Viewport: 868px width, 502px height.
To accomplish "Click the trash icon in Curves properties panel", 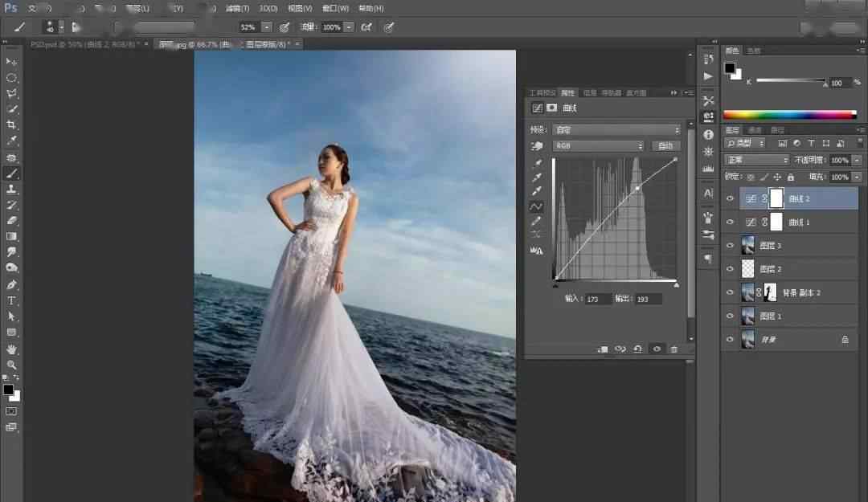I will (674, 349).
